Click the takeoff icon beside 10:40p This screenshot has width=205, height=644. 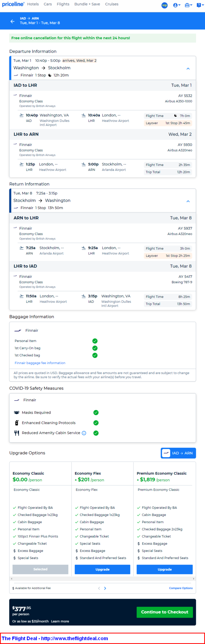click(x=21, y=115)
